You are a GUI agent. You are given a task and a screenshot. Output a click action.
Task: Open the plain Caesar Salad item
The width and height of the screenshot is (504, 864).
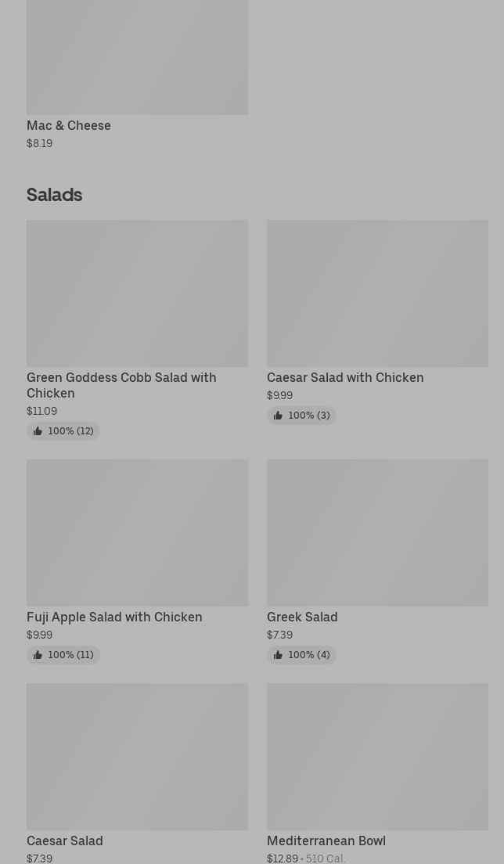click(x=65, y=841)
